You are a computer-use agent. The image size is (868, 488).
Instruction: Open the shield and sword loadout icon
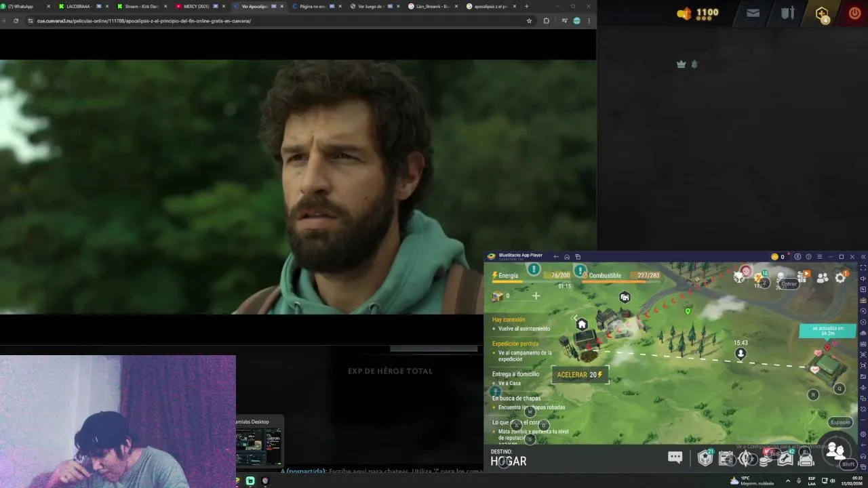[x=787, y=13]
